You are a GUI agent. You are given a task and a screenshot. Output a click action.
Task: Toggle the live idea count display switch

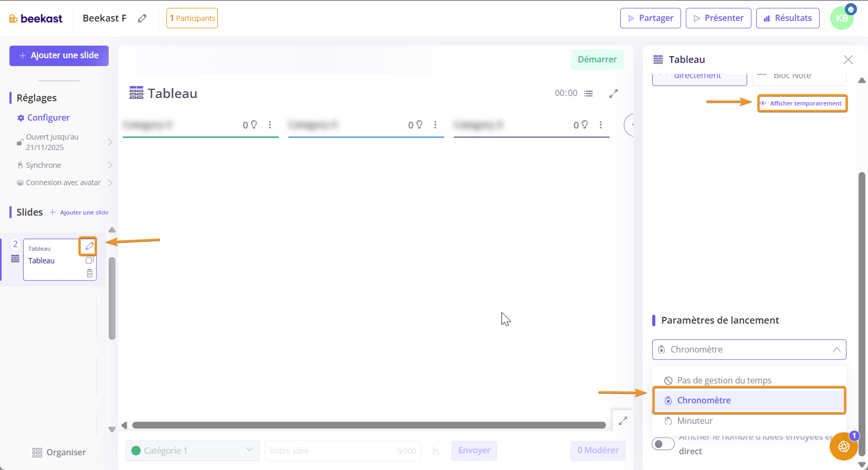[663, 444]
